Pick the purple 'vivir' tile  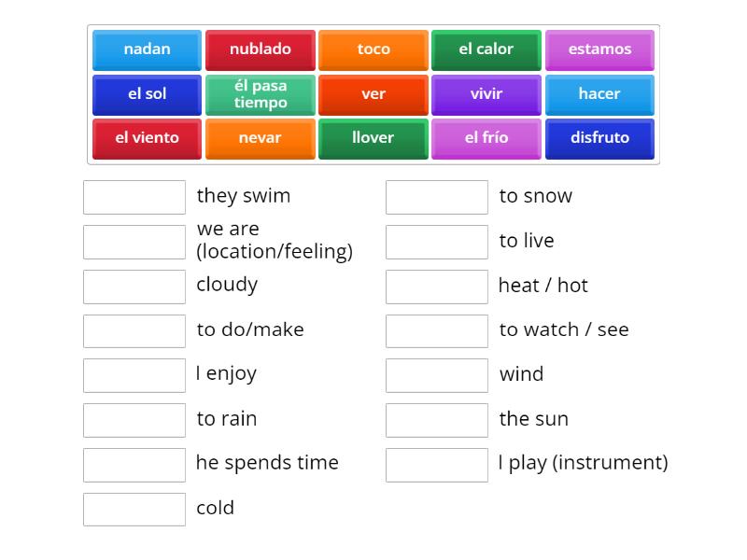click(486, 94)
